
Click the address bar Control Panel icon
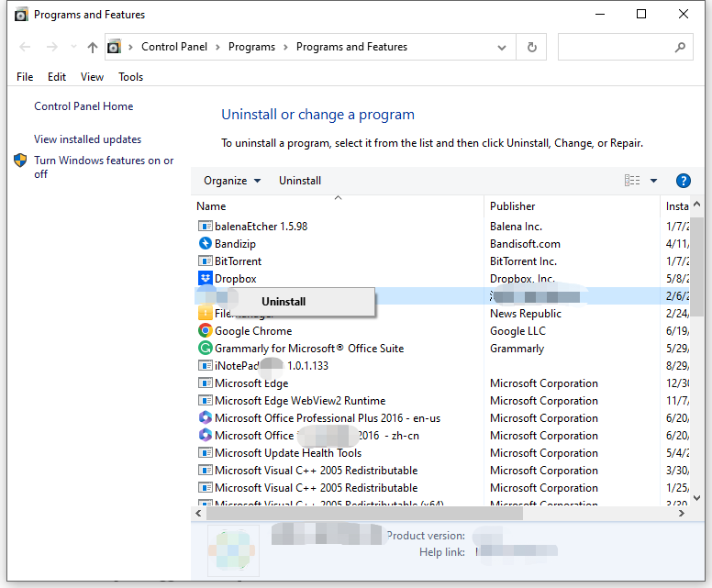[115, 47]
